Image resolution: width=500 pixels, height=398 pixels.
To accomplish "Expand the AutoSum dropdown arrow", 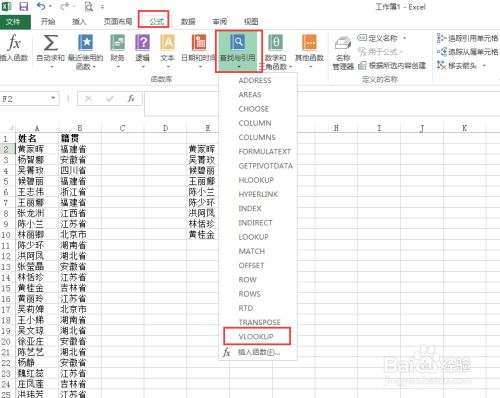I will tap(51, 67).
